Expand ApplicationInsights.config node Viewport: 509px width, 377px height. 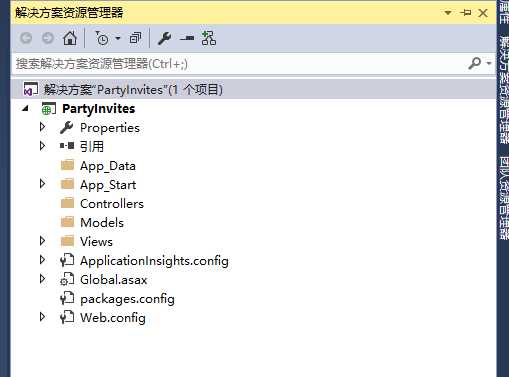(42, 260)
